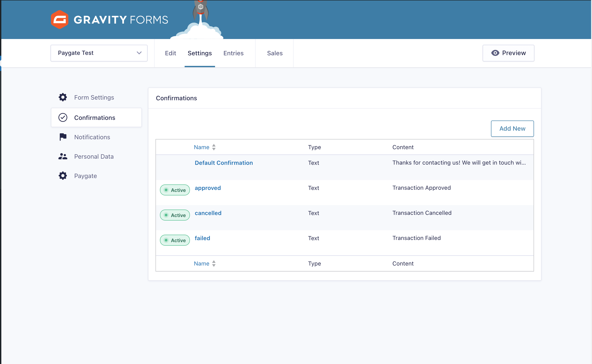Viewport: 592px width, 364px height.
Task: Click the 'Transaction Cancelled' content text
Action: click(422, 213)
